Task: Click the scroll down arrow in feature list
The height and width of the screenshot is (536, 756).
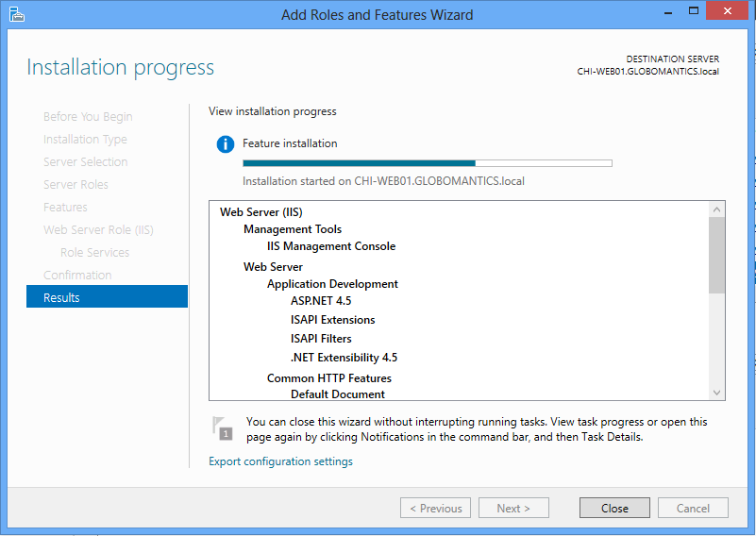Action: (717, 393)
